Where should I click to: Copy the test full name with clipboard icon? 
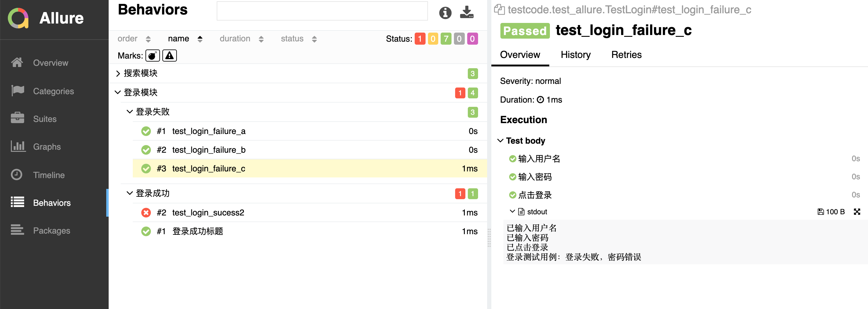point(499,10)
